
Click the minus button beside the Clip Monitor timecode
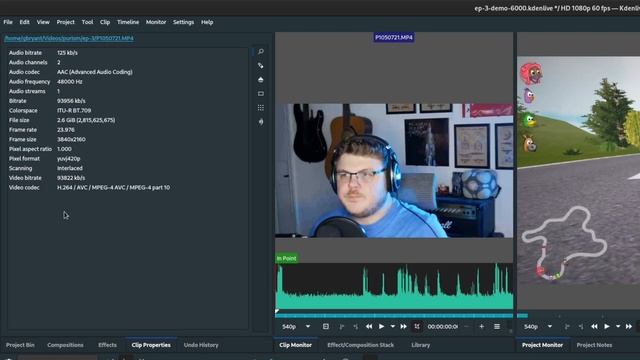point(467,327)
